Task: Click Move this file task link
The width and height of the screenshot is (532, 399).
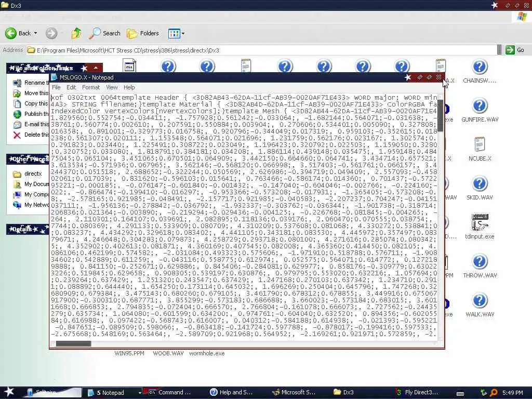Action: click(x=31, y=93)
